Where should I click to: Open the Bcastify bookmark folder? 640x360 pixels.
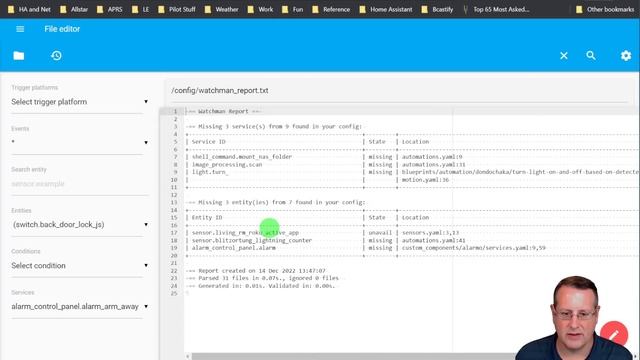click(438, 9)
